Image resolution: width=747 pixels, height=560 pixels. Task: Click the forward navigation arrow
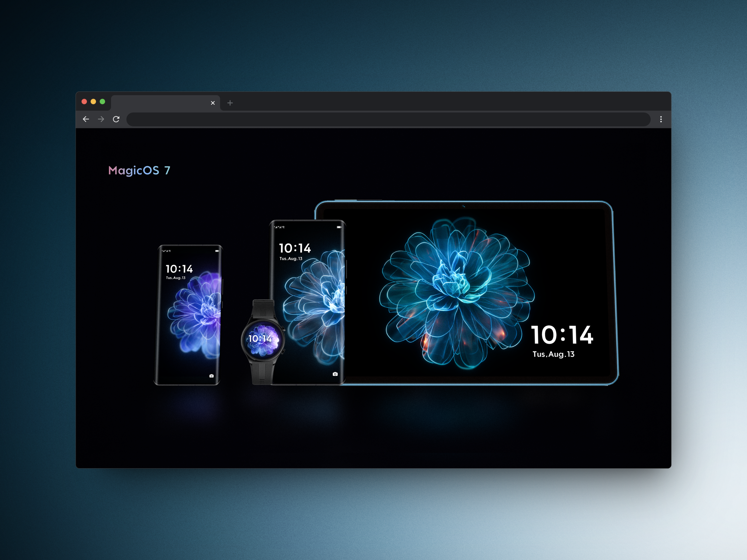(101, 119)
